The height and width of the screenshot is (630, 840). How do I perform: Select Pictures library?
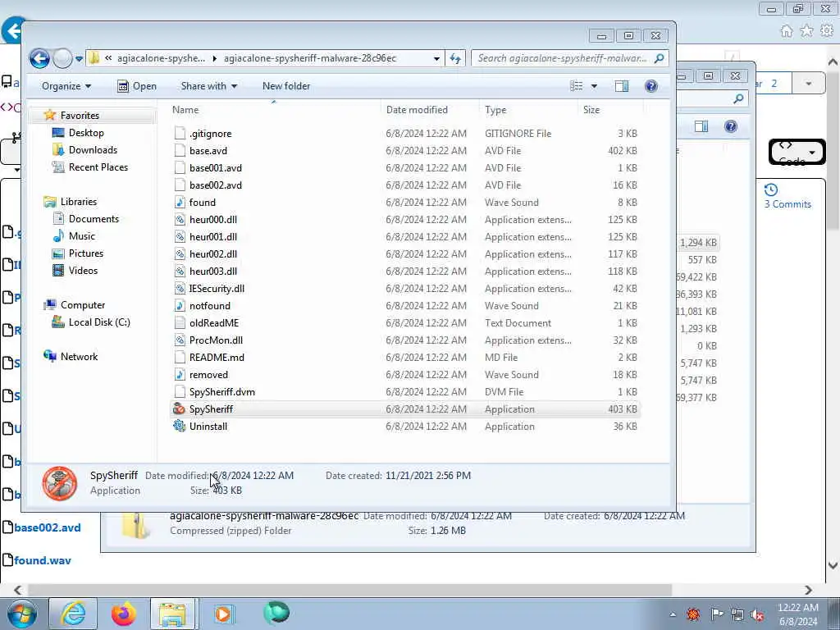tap(85, 253)
